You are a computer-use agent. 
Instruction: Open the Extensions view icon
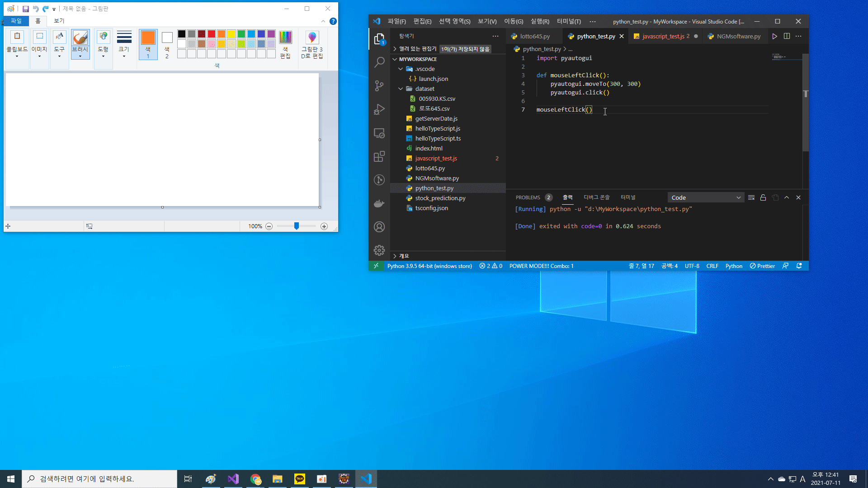[379, 156]
